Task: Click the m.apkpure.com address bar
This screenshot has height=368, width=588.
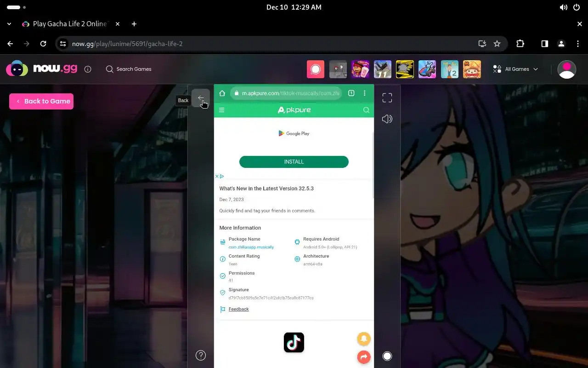Action: coord(286,93)
